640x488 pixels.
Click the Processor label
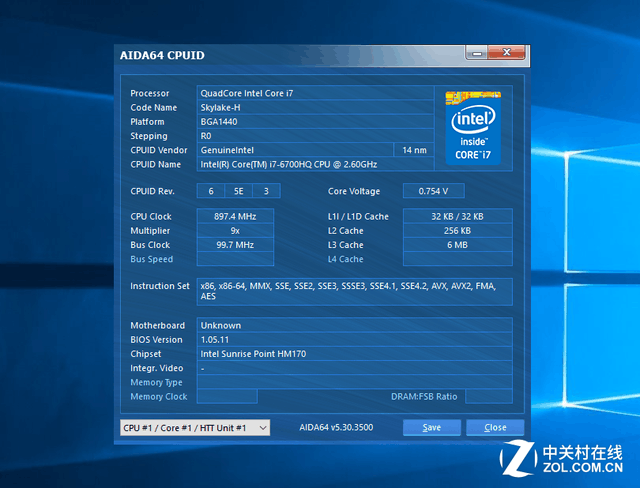149,93
